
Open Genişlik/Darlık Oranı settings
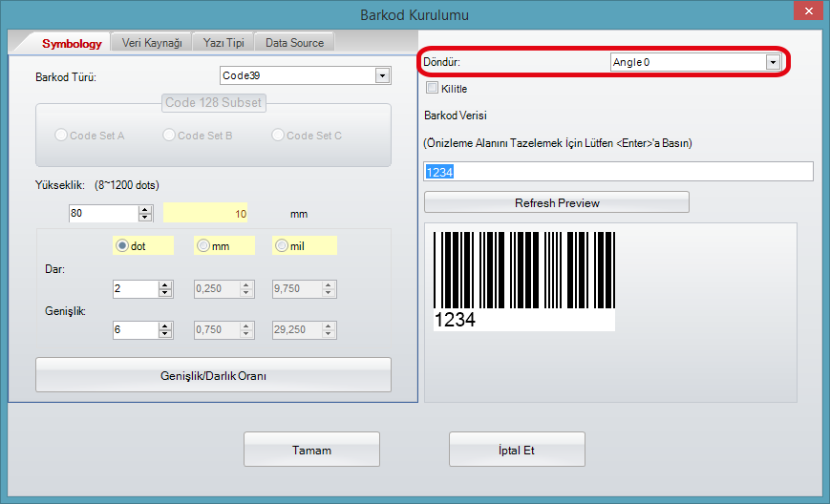(x=213, y=375)
